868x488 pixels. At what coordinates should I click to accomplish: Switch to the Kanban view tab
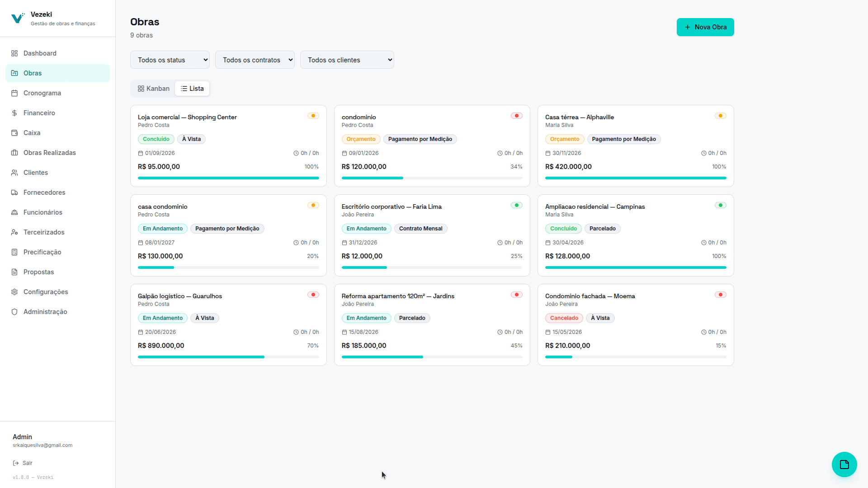pos(154,89)
